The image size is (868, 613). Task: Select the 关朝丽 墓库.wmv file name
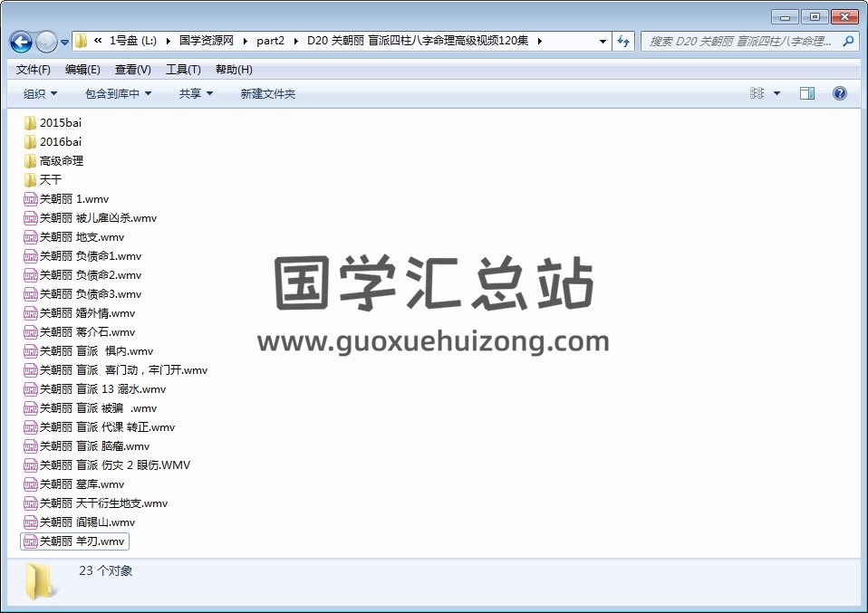[82, 484]
